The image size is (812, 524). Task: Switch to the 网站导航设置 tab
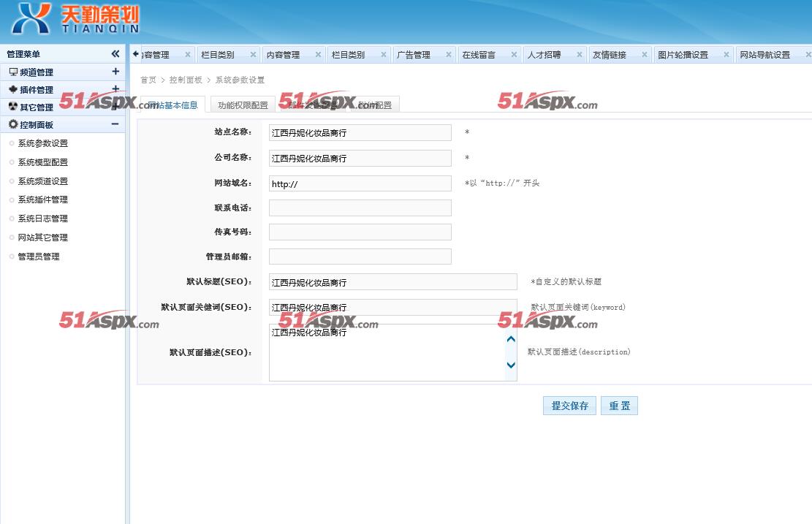[x=764, y=55]
